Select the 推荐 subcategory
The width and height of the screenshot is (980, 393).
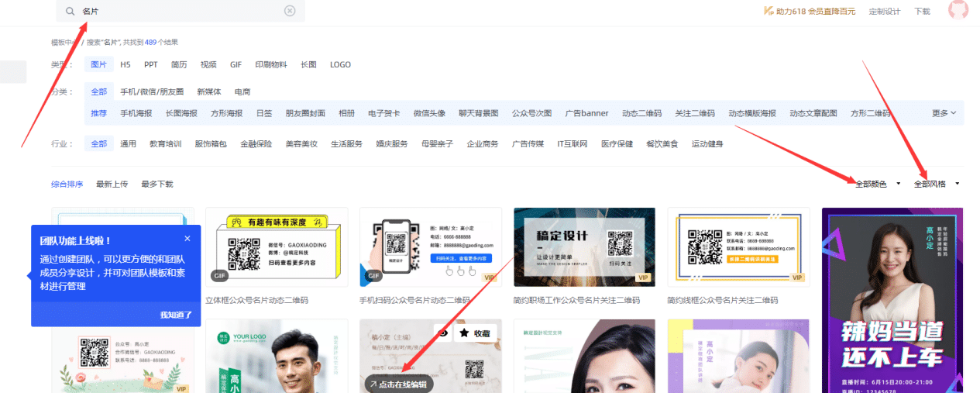coord(99,113)
